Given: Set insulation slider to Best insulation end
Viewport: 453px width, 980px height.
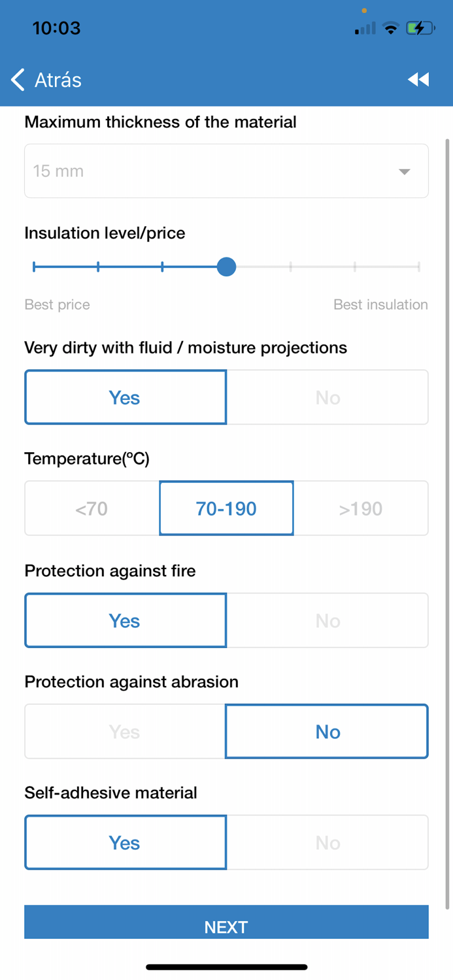Looking at the screenshot, I should click(x=418, y=267).
